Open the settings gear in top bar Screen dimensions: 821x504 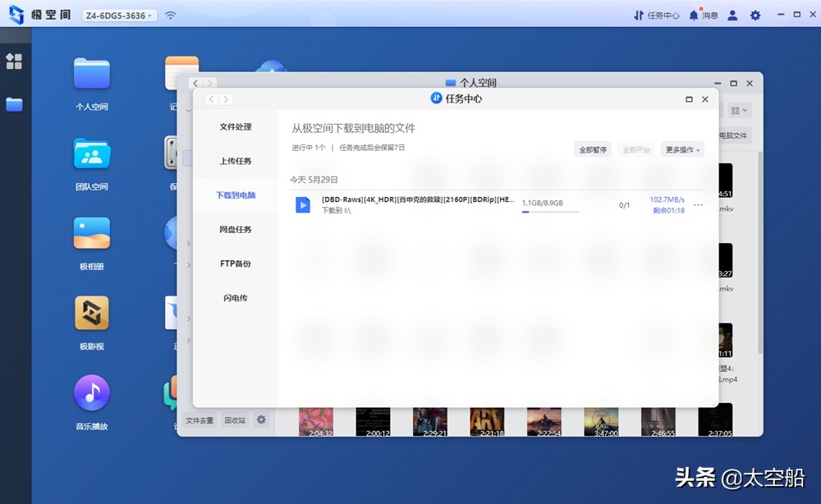pos(755,16)
